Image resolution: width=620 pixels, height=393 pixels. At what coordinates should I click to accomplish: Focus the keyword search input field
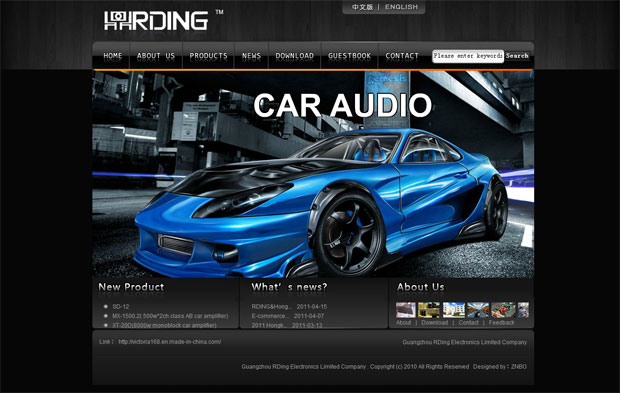(x=468, y=56)
